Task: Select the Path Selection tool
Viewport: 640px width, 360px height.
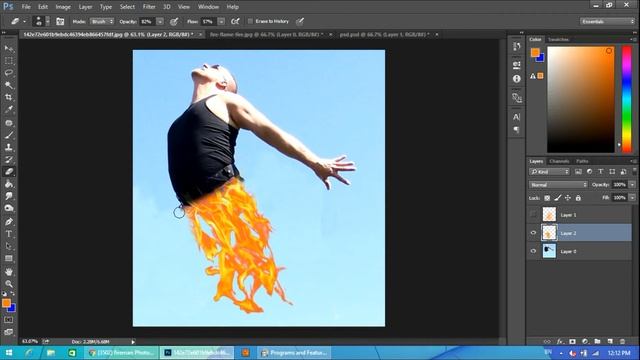Action: (x=9, y=246)
